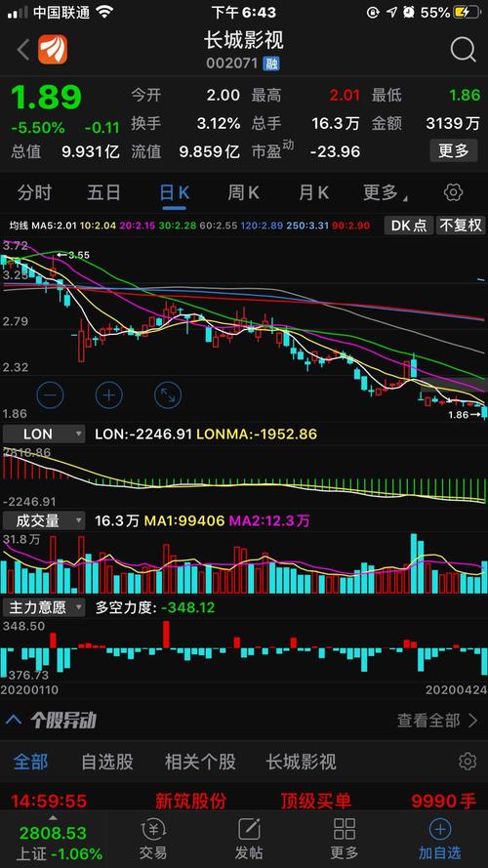The image size is (488, 868).
Task: Open the 主力意愿 indicator dropdown
Action: [x=44, y=608]
